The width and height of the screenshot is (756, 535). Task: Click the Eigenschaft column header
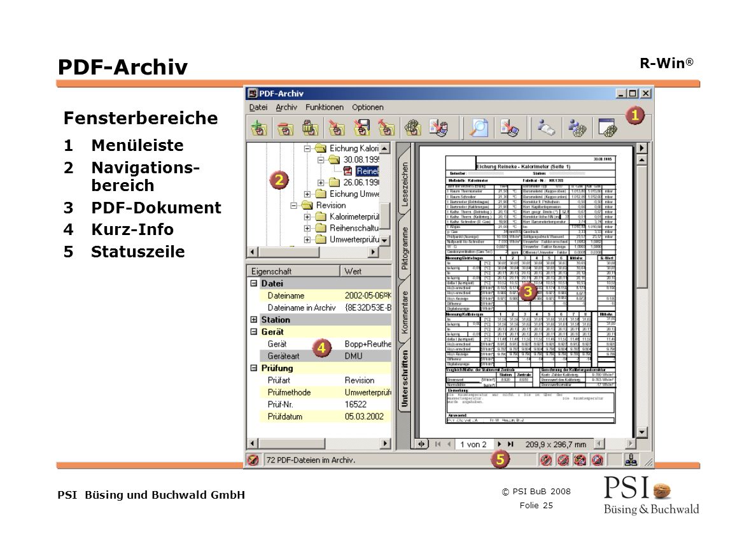tap(293, 271)
